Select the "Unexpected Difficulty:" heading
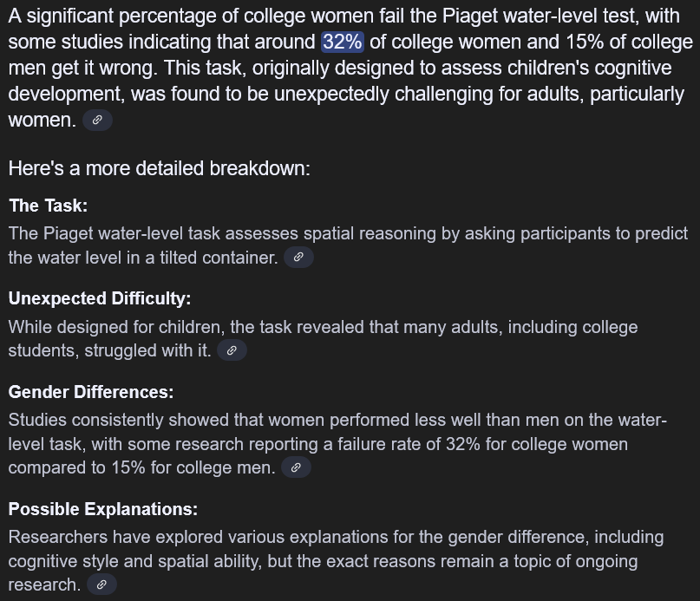The height and width of the screenshot is (601, 700). [x=100, y=298]
